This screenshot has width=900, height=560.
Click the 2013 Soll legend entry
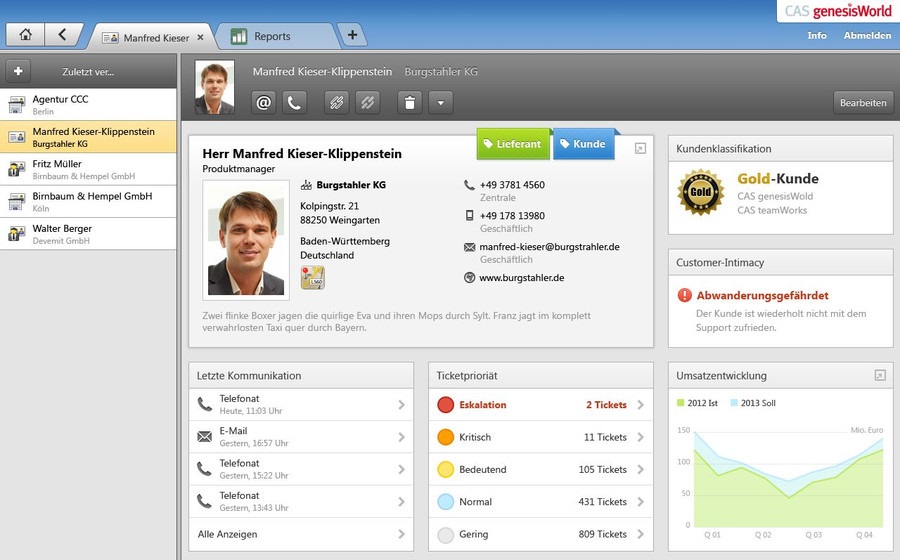tap(752, 403)
